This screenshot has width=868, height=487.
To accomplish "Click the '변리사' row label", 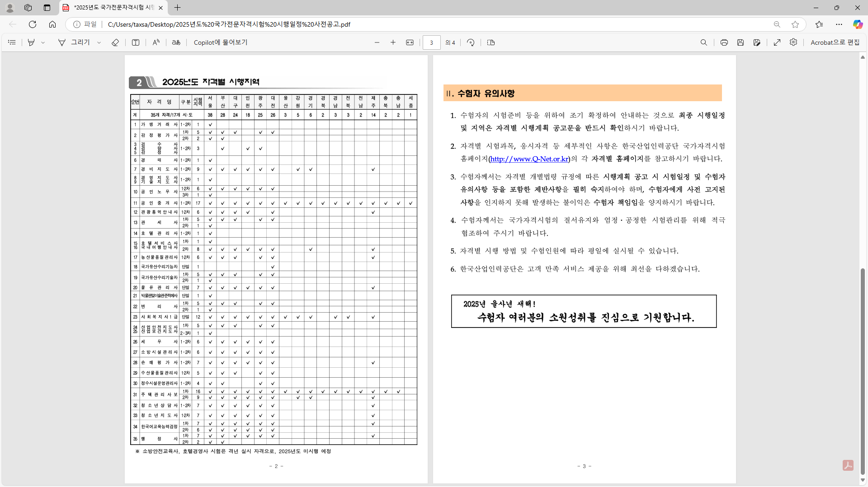I will click(x=159, y=306).
